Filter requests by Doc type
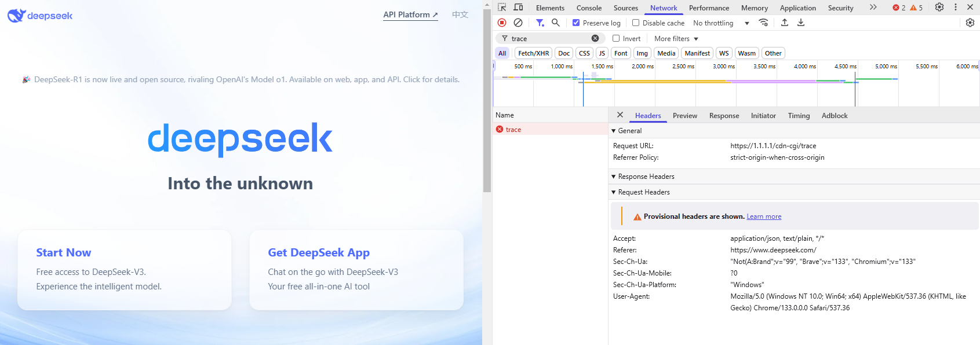The height and width of the screenshot is (345, 980). pos(564,53)
